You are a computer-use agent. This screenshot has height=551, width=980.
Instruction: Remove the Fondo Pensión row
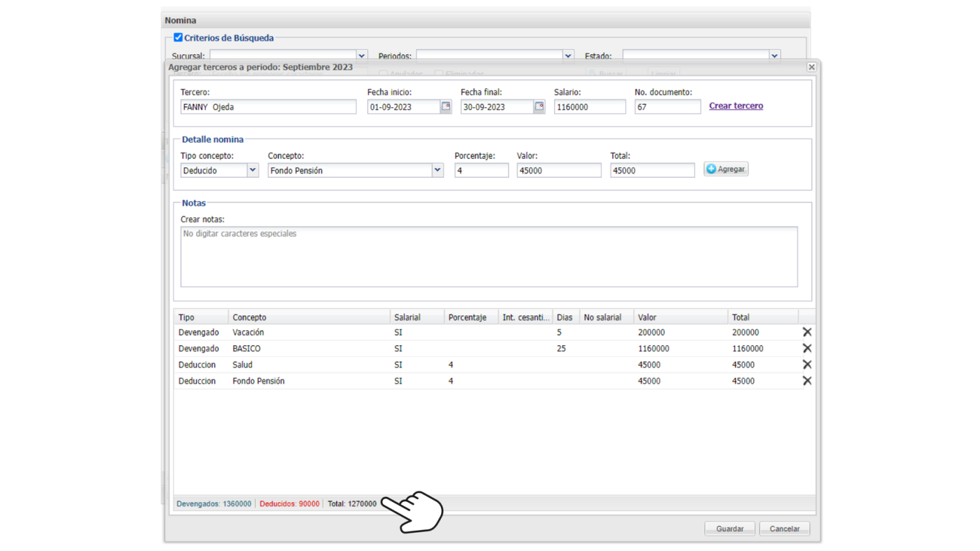pos(806,381)
